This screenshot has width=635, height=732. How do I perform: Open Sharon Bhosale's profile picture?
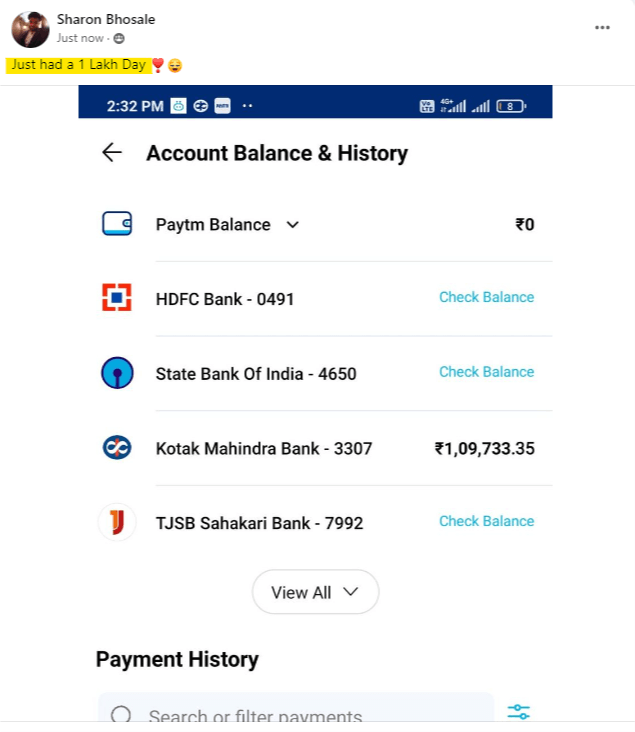(x=30, y=29)
